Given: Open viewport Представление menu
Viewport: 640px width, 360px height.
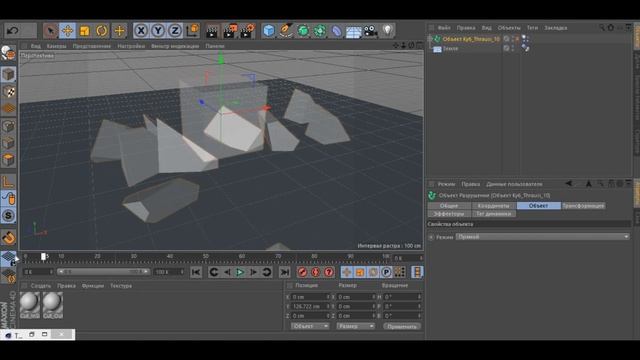Looking at the screenshot, I should click(x=92, y=46).
